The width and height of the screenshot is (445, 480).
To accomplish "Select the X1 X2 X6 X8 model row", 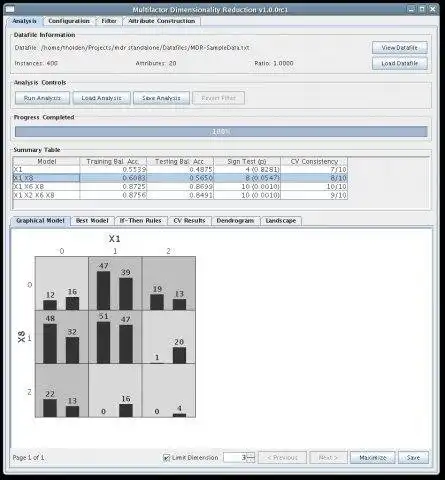I will (180, 195).
